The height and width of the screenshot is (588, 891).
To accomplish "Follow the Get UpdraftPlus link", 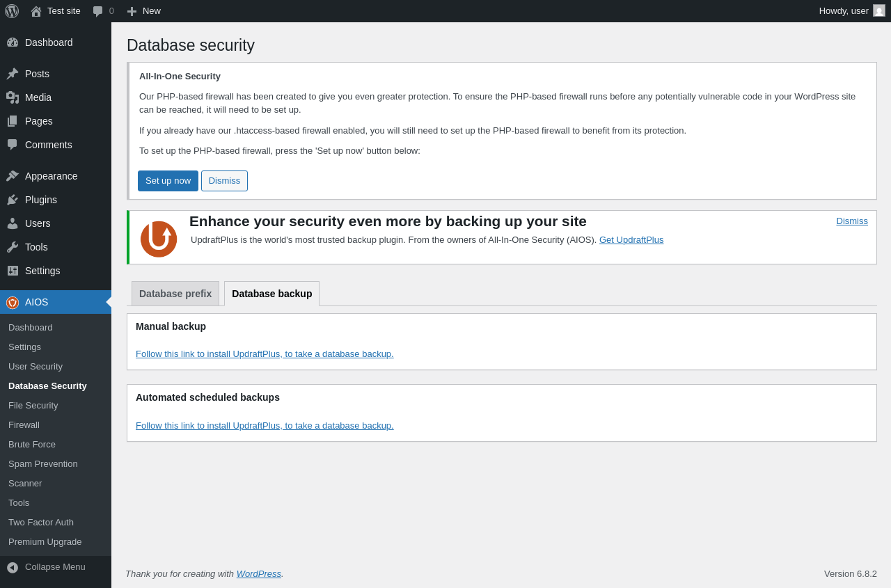I will [631, 239].
